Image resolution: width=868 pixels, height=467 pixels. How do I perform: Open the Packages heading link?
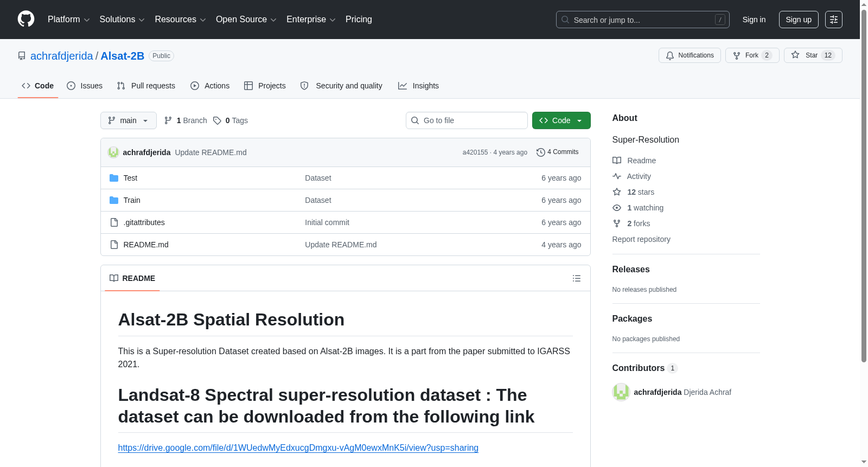pyautogui.click(x=632, y=319)
